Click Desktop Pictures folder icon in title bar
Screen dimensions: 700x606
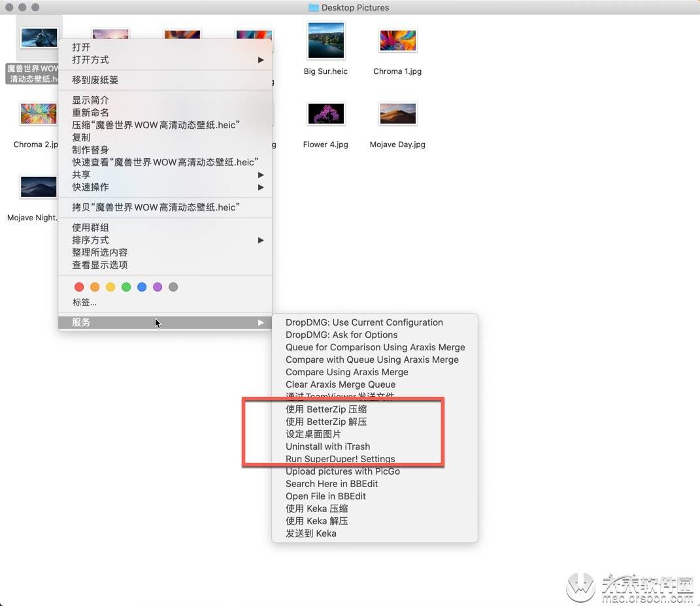click(313, 8)
